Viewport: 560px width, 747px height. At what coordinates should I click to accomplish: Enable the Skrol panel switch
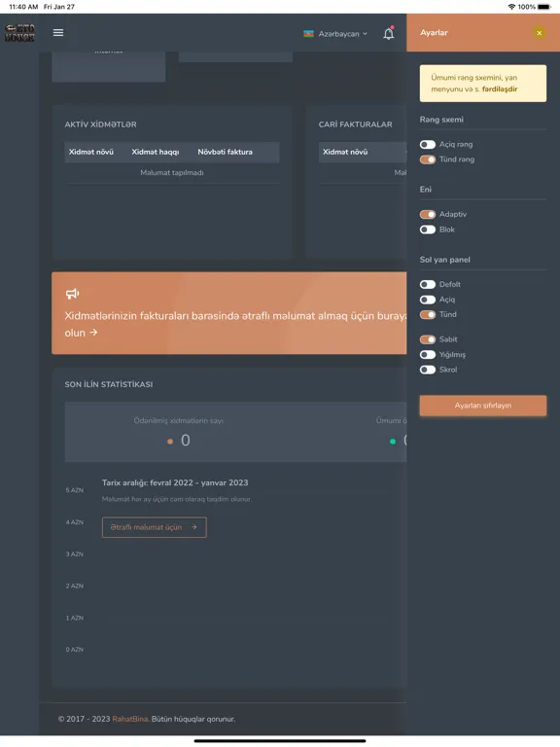point(428,370)
